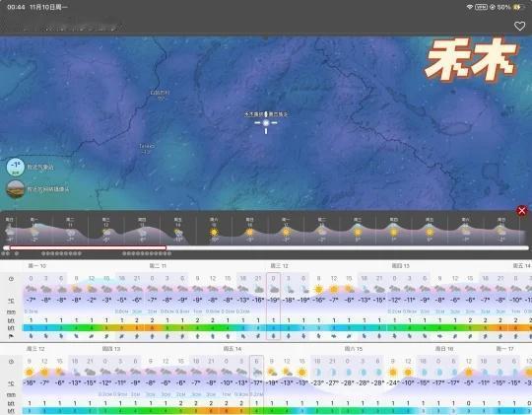Tap the clock icon in top forecast table
Image resolution: width=532 pixels, height=415 pixels.
[x=11, y=279]
